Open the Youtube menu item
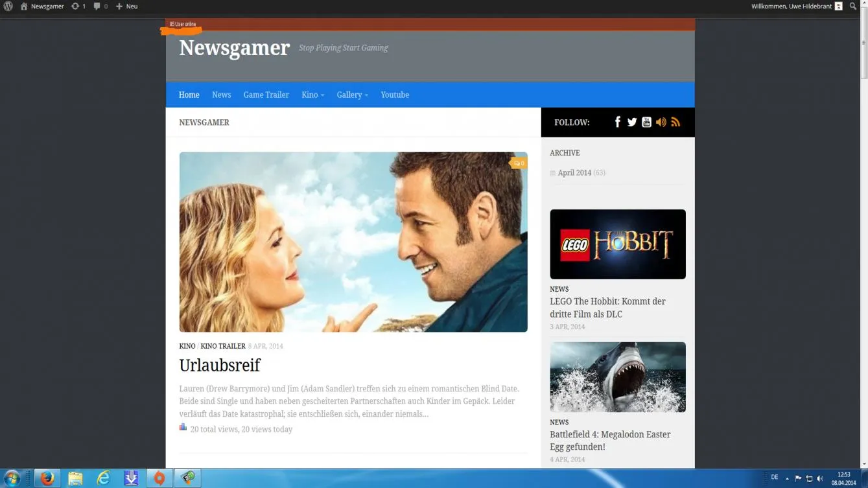Image resolution: width=868 pixels, height=488 pixels. click(x=395, y=95)
